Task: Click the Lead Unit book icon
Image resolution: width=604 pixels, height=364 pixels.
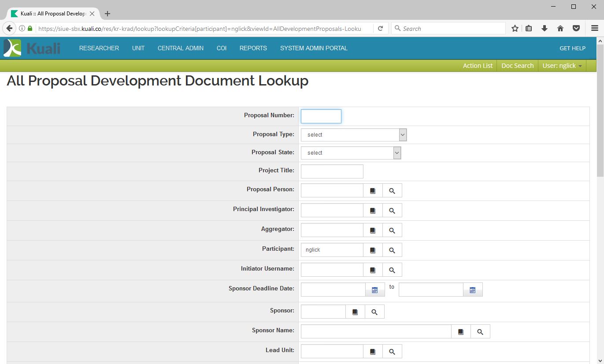Action: (373, 352)
